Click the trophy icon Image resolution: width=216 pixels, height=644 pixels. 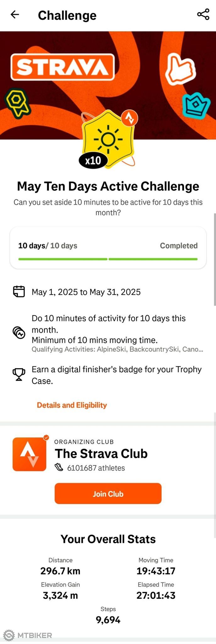click(19, 375)
